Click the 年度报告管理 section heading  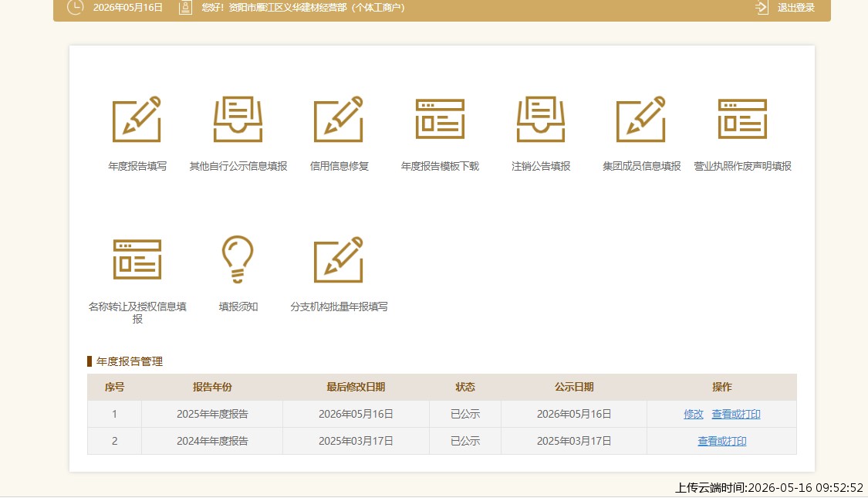[130, 362]
